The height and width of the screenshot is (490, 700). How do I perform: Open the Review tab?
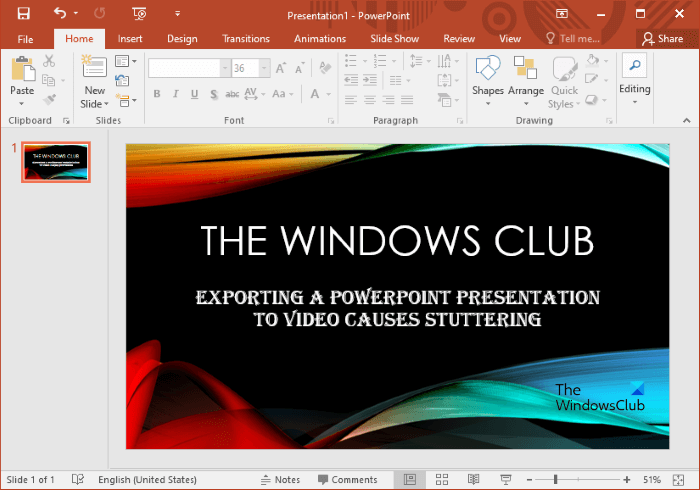pyautogui.click(x=459, y=39)
